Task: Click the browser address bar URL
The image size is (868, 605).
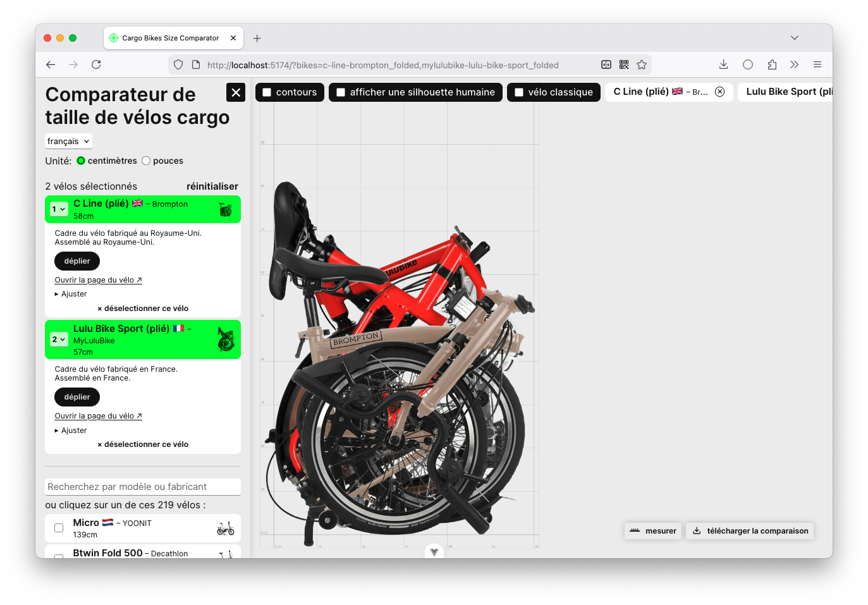Action: 383,64
